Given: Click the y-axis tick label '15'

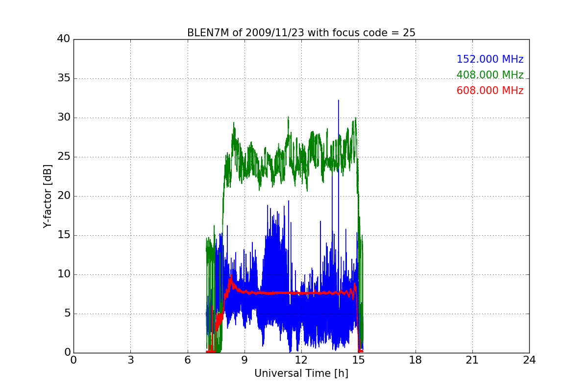Looking at the screenshot, I should pos(64,235).
